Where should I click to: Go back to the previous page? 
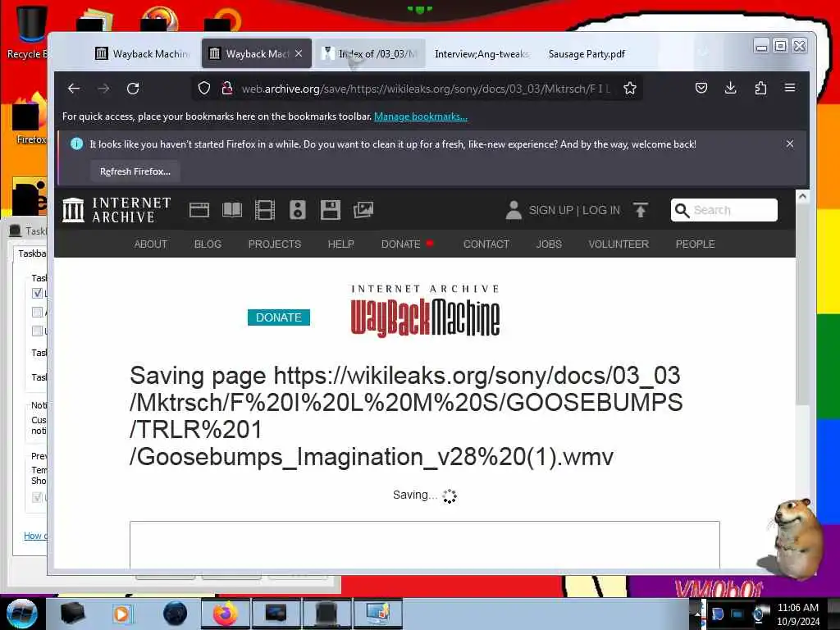coord(74,89)
